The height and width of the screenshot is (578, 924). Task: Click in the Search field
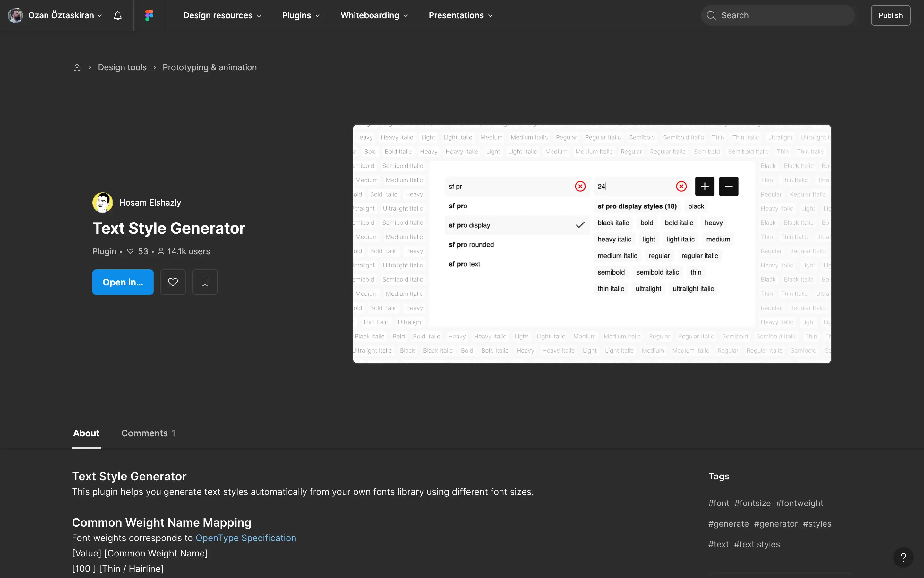pyautogui.click(x=778, y=15)
